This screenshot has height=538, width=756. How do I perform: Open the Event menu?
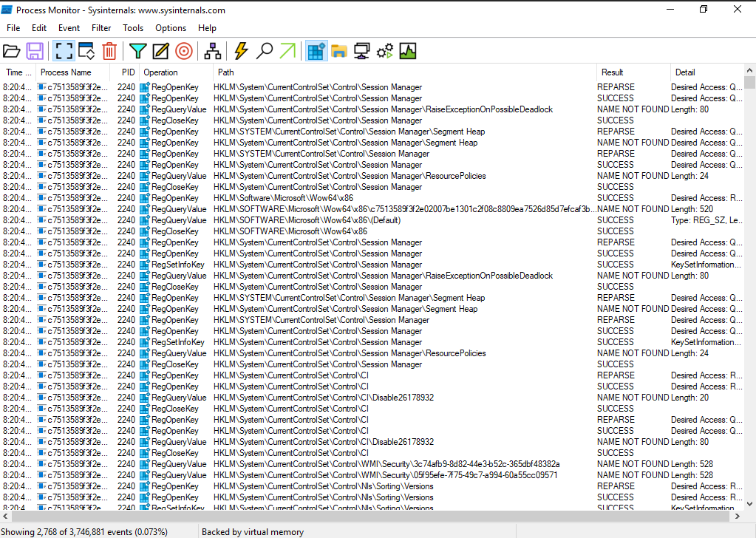tap(69, 28)
